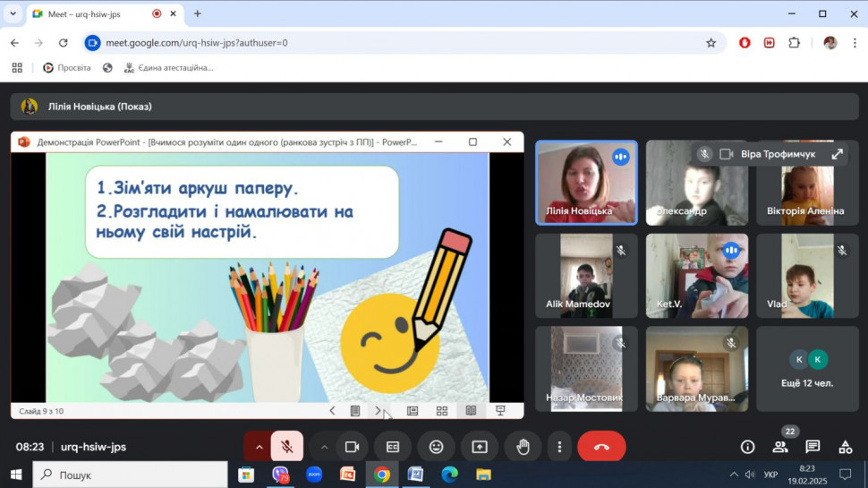Open the tab search dropdown in Chrome
The height and width of the screenshot is (488, 868).
point(13,14)
